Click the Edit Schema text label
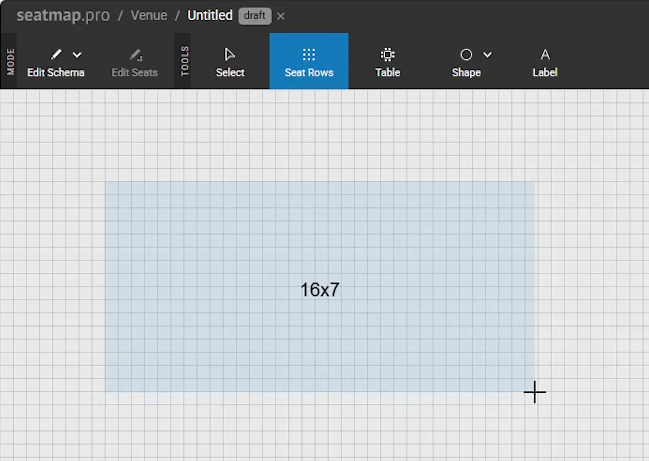649x461 pixels. pyautogui.click(x=56, y=72)
